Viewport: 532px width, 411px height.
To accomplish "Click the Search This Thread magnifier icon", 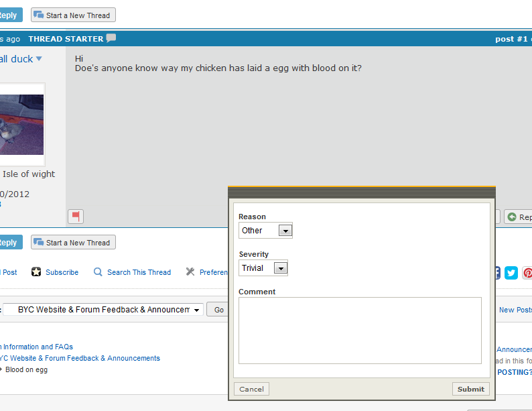I will [98, 272].
